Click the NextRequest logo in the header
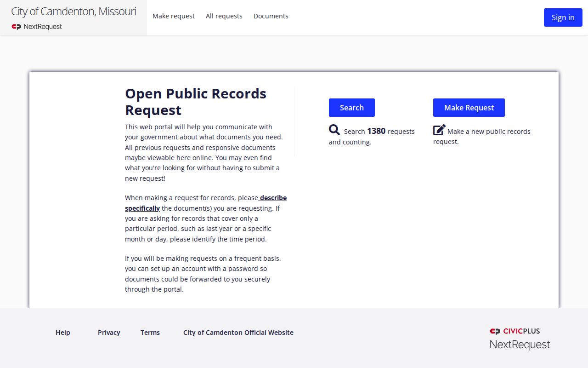The image size is (588, 368). pos(37,27)
